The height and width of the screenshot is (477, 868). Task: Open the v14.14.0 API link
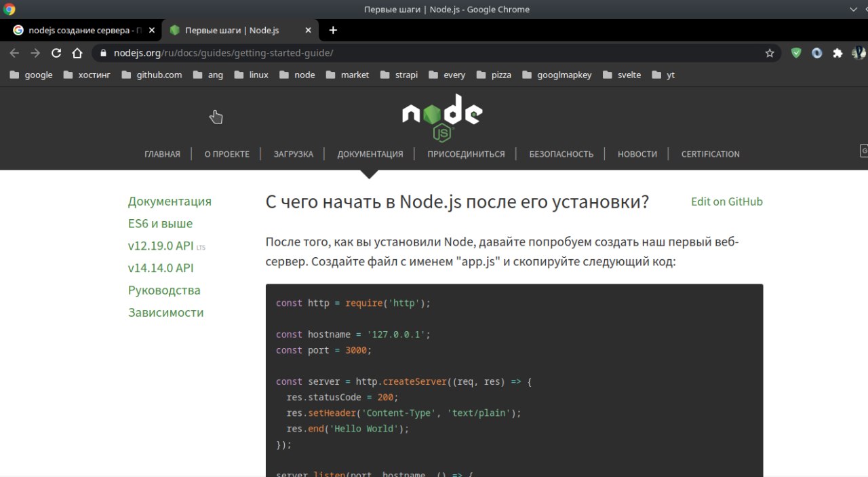click(x=161, y=268)
